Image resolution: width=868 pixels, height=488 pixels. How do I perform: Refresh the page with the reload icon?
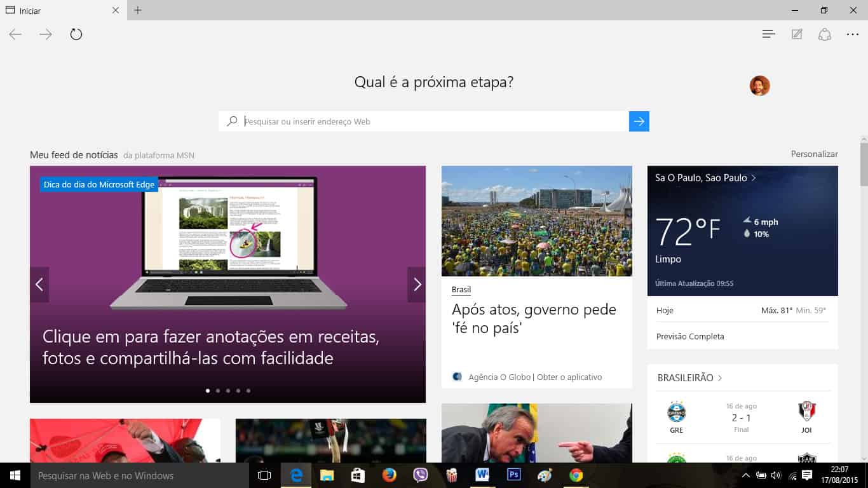click(x=76, y=34)
